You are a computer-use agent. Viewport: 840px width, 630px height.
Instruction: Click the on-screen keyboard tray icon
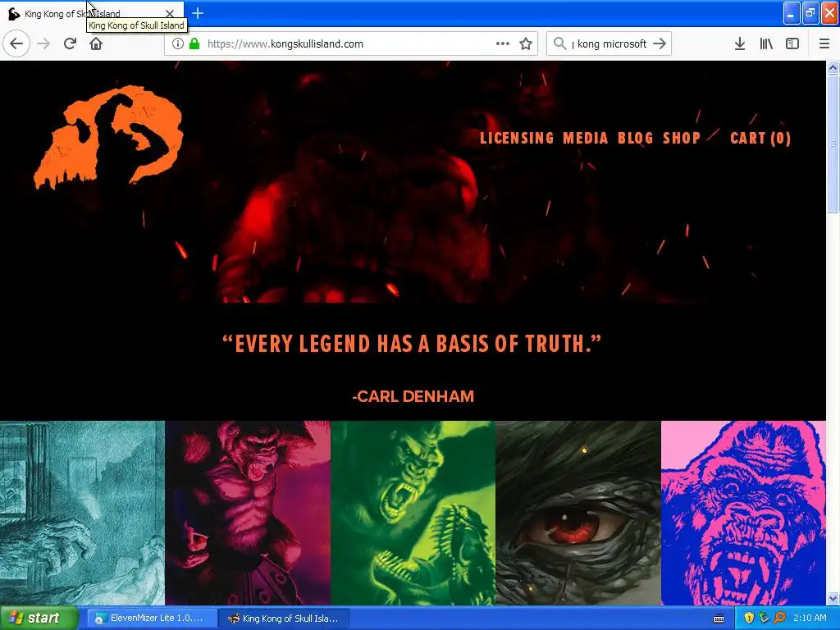[719, 619]
